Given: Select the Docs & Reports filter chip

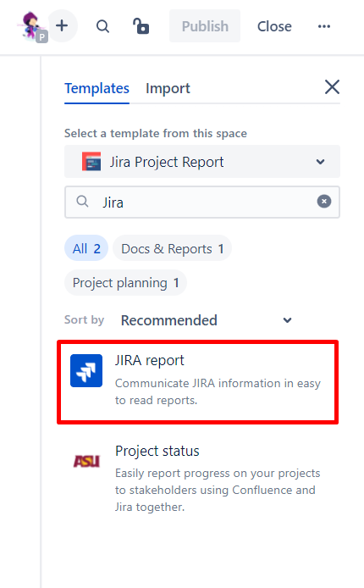Looking at the screenshot, I should 172,248.
